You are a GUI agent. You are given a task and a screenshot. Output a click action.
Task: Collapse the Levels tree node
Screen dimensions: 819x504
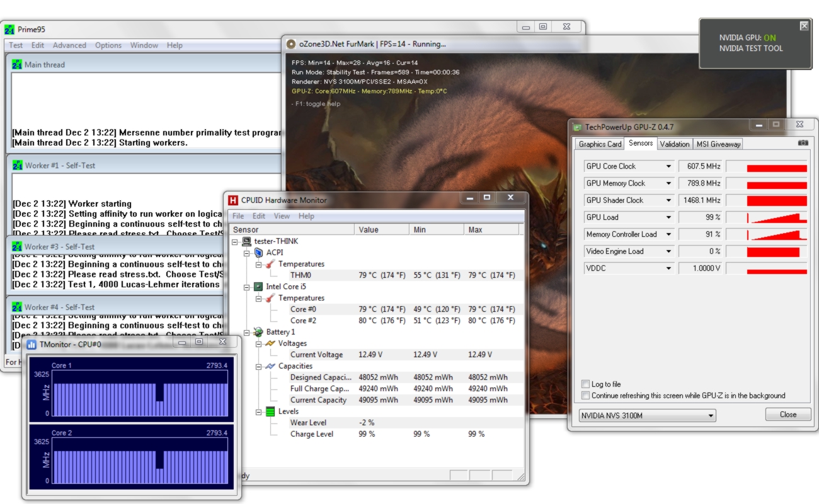click(x=259, y=411)
